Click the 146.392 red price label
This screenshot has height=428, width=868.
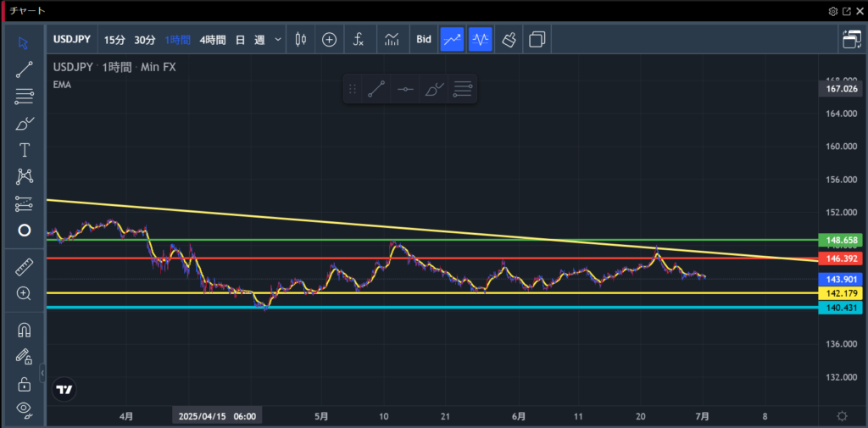(x=842, y=258)
